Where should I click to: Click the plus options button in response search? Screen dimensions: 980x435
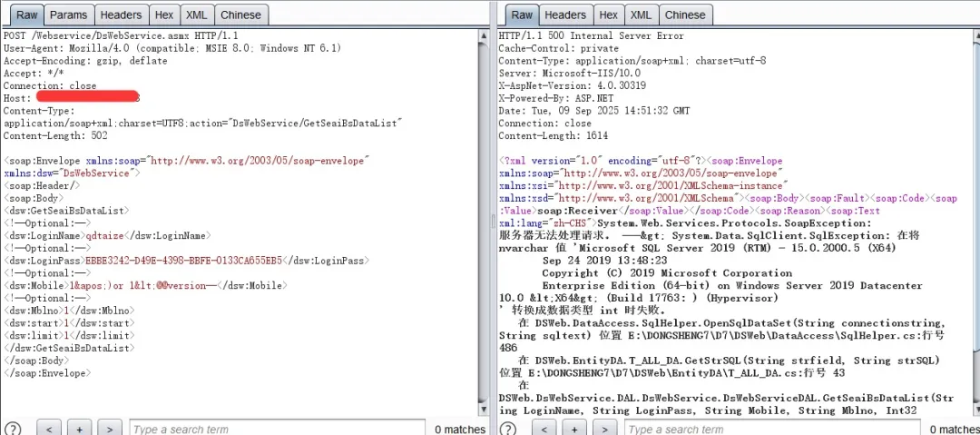574,429
